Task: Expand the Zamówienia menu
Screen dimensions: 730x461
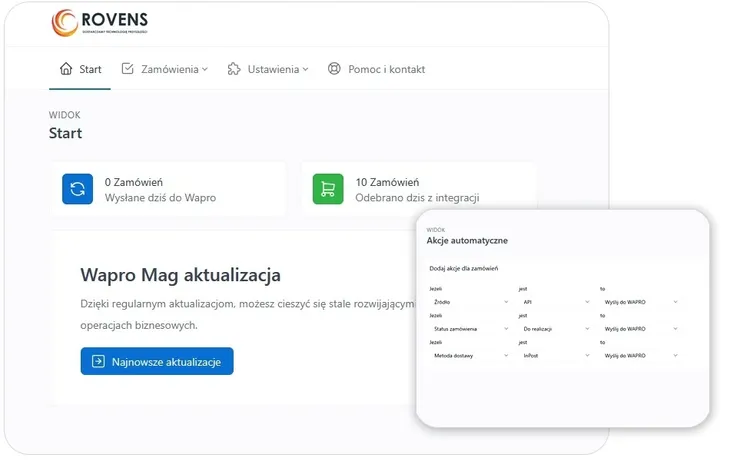Action: click(x=165, y=69)
